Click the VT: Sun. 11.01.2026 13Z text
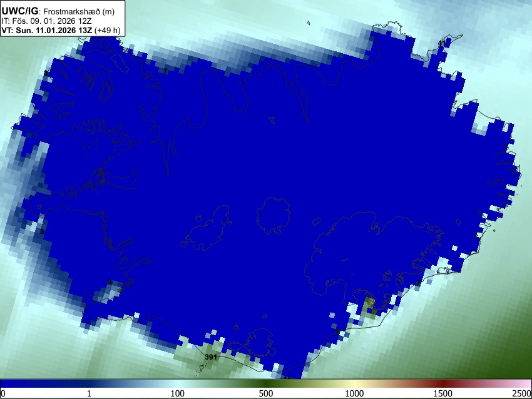Image resolution: width=532 pixels, height=399 pixels. click(x=46, y=30)
